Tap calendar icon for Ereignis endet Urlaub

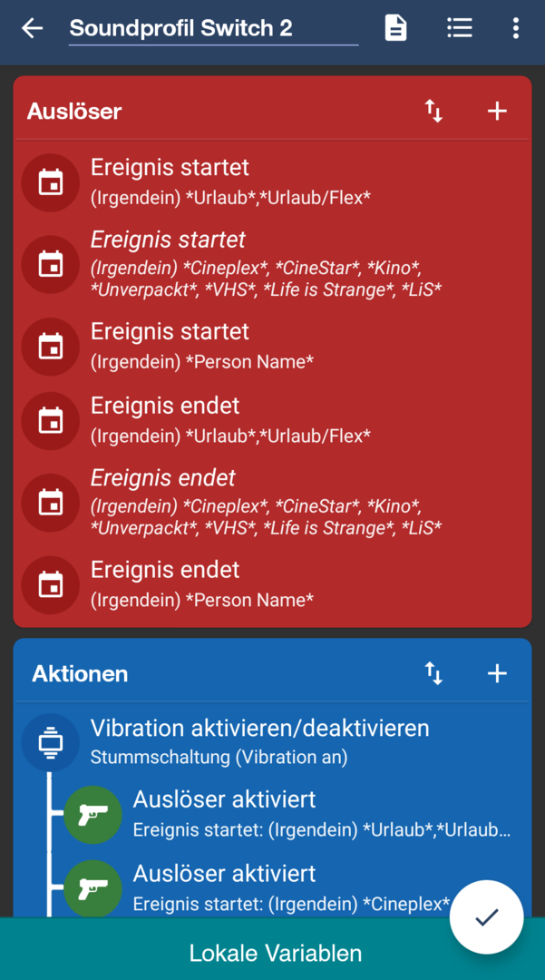[x=51, y=420]
